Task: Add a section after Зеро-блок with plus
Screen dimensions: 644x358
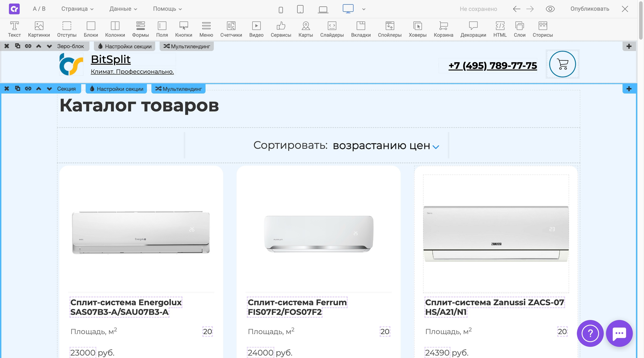Action: (629, 46)
